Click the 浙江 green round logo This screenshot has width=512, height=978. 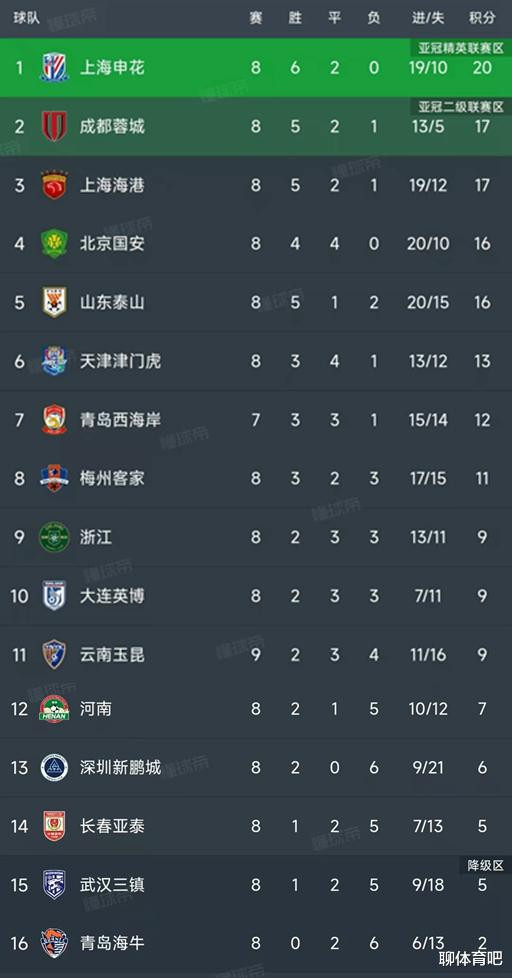[54, 537]
